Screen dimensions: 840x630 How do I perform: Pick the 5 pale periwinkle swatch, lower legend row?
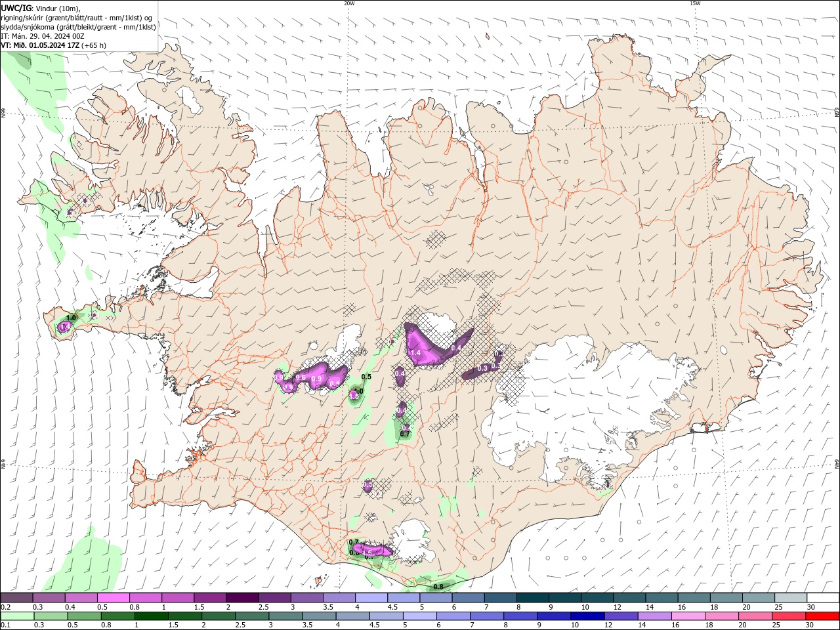tap(419, 616)
